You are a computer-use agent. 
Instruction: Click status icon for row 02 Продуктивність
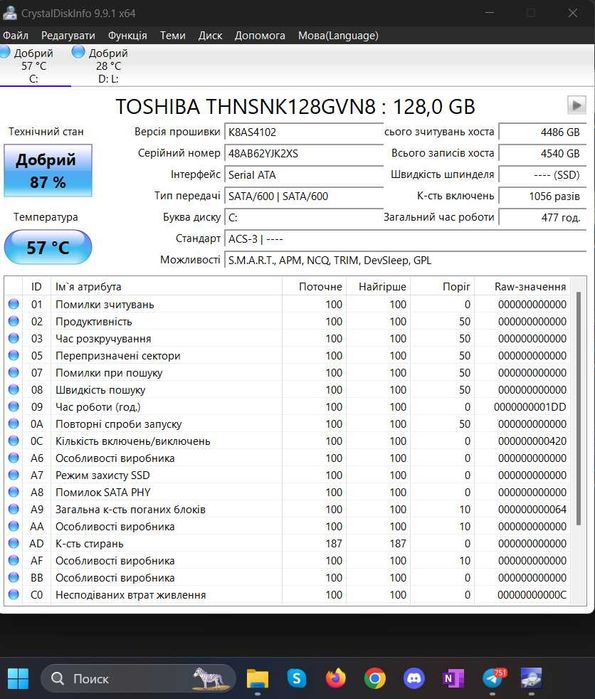(x=13, y=321)
